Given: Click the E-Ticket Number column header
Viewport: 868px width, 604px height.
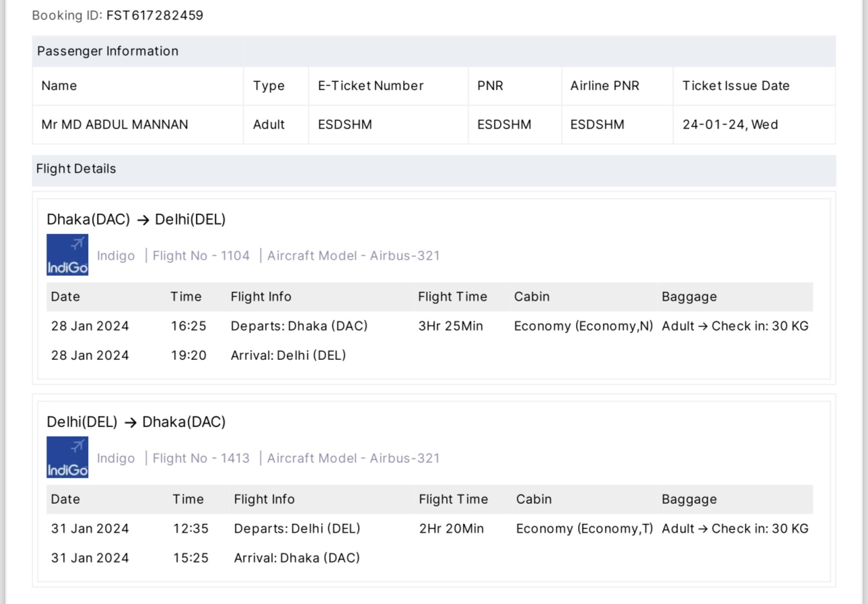Looking at the screenshot, I should (x=371, y=85).
